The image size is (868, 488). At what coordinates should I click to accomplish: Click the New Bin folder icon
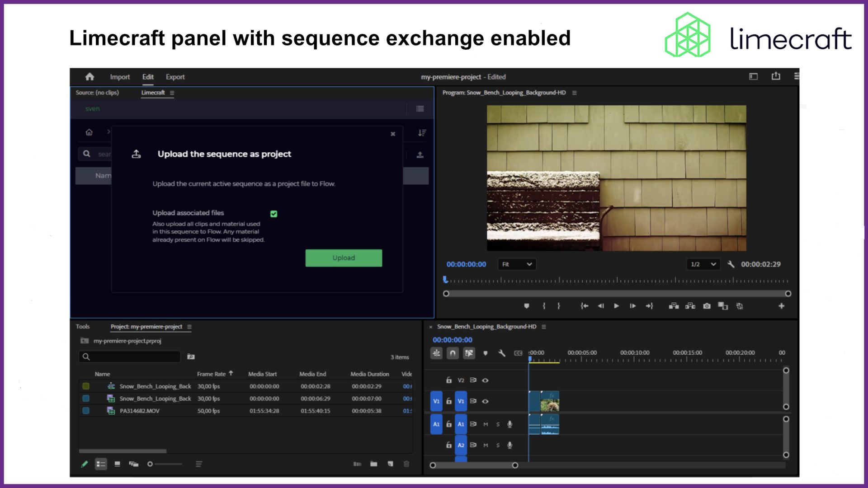tap(373, 464)
